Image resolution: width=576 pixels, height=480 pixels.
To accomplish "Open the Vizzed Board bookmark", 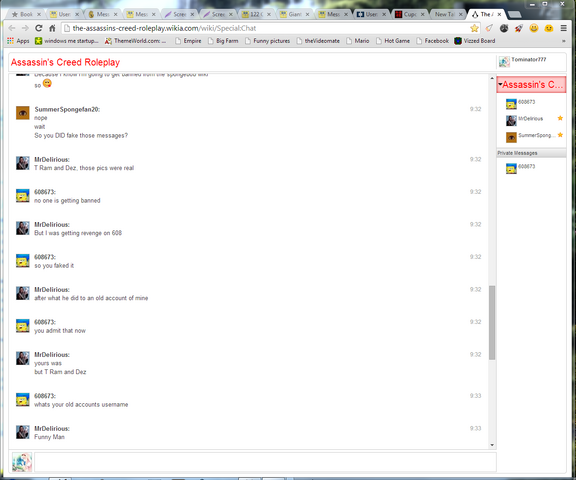I will (475, 41).
